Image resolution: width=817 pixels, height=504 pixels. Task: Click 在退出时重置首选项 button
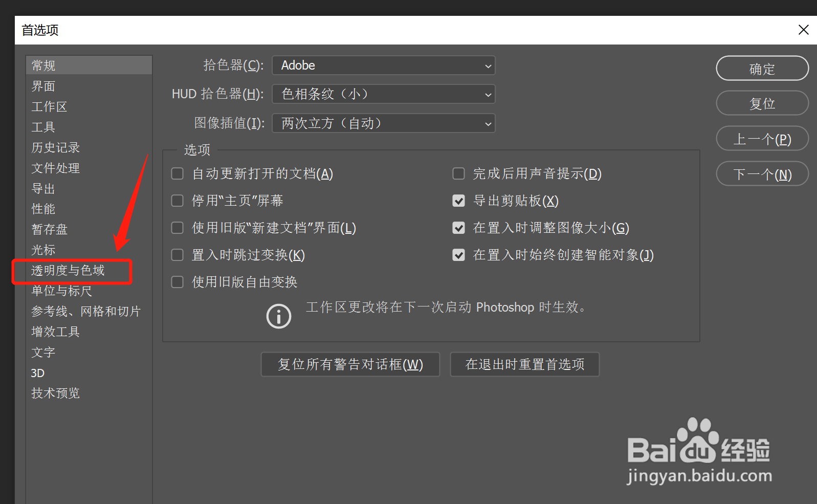[525, 364]
